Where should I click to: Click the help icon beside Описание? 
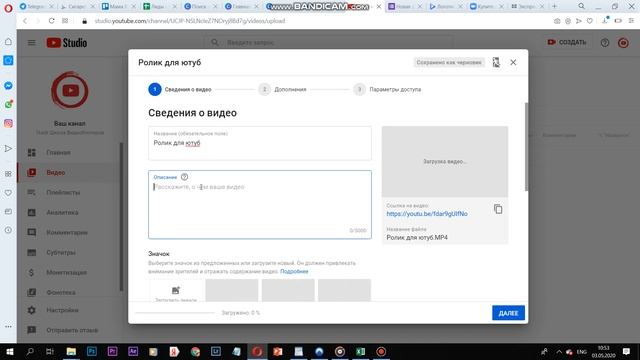(x=184, y=177)
